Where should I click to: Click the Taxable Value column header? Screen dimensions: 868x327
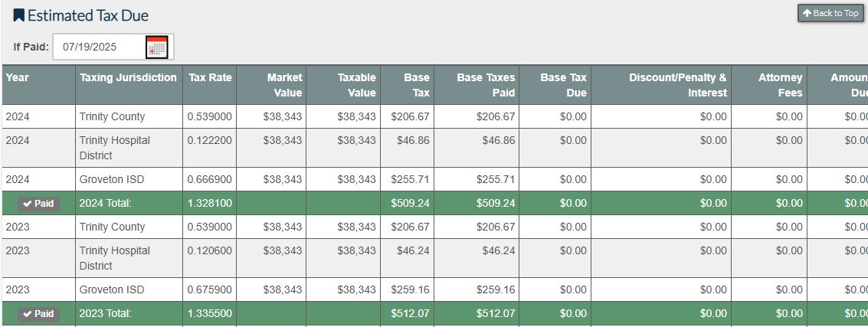click(x=356, y=85)
